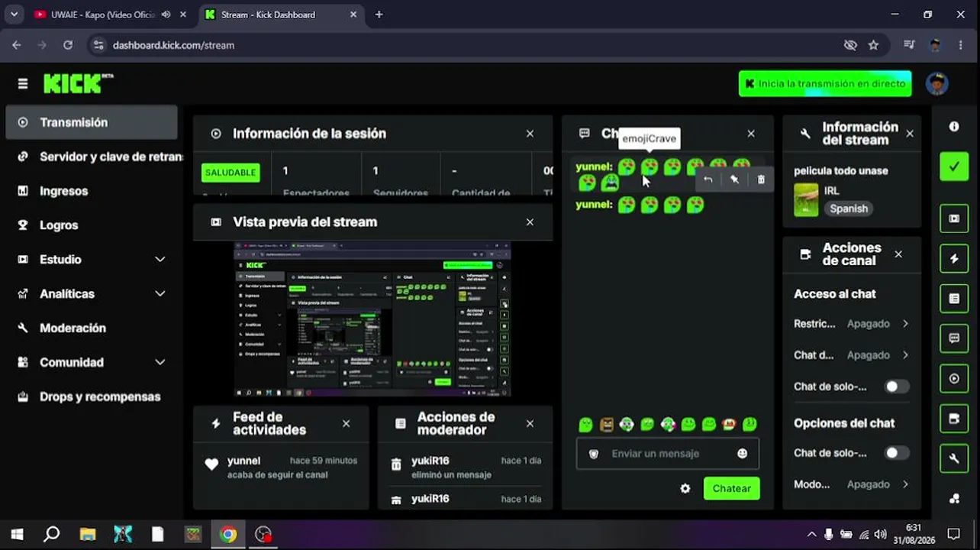Open Chrome tab search dropdown
Viewport: 980px width, 550px height.
click(x=14, y=15)
